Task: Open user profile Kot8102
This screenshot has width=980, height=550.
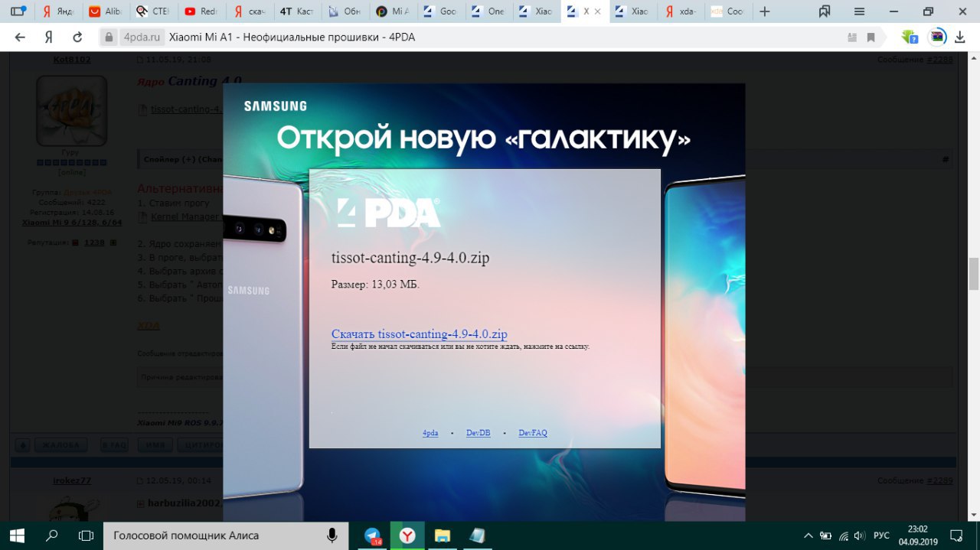Action: tap(71, 60)
